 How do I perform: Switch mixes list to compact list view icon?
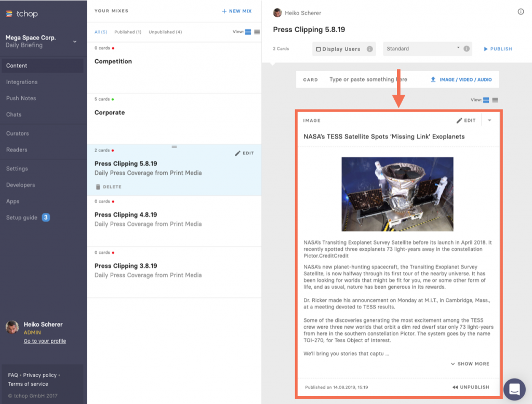[257, 32]
